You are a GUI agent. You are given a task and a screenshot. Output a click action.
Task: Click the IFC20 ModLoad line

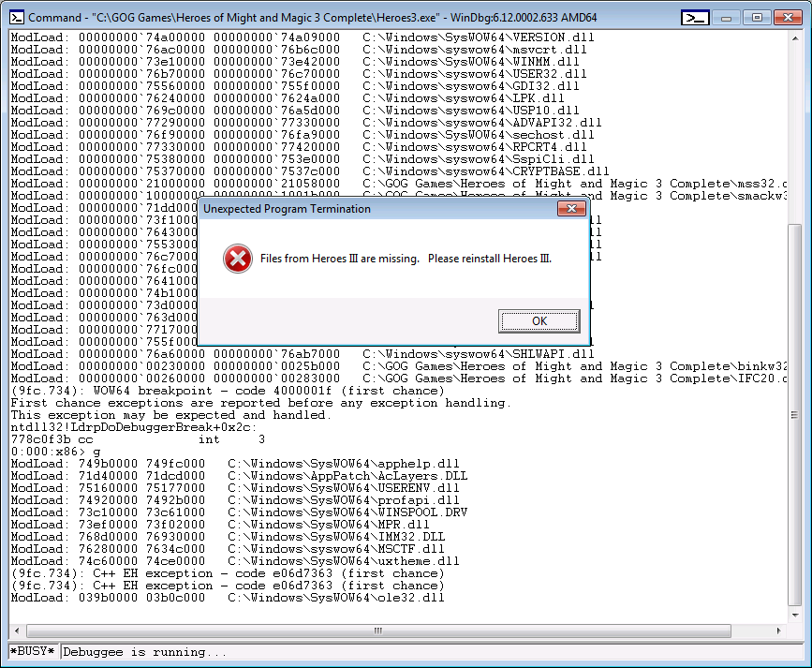point(399,379)
